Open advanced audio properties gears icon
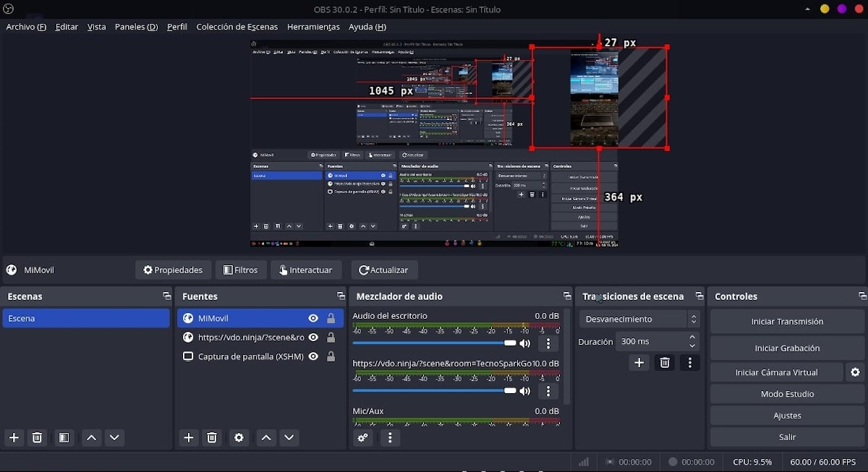Screen dimensions: 868x472 [363, 437]
